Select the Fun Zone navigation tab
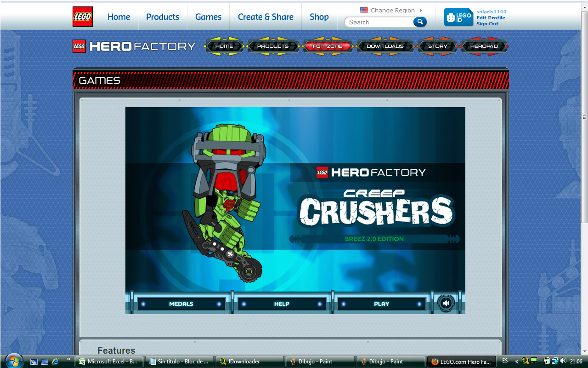The image size is (588, 368). (327, 46)
